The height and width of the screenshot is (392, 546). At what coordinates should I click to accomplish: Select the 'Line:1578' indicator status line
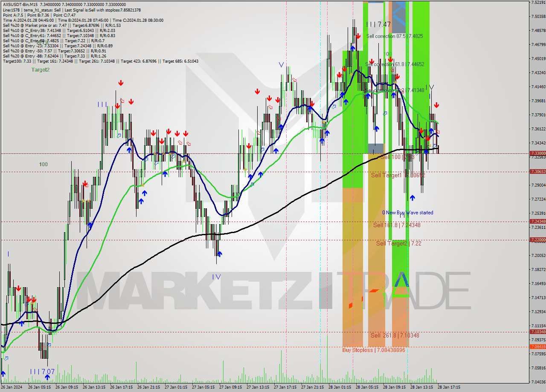(x=72, y=10)
